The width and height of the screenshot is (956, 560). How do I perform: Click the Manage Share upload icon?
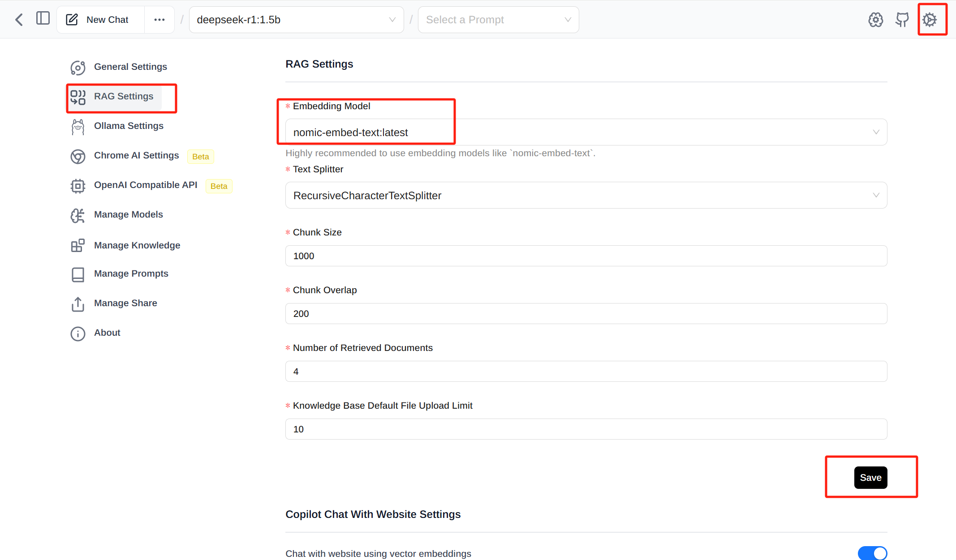click(78, 304)
